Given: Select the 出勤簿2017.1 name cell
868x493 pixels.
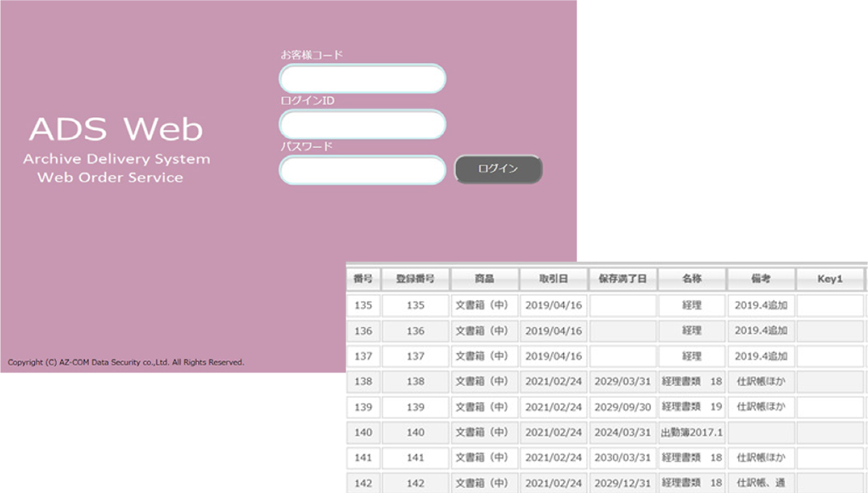Looking at the screenshot, I should [692, 433].
